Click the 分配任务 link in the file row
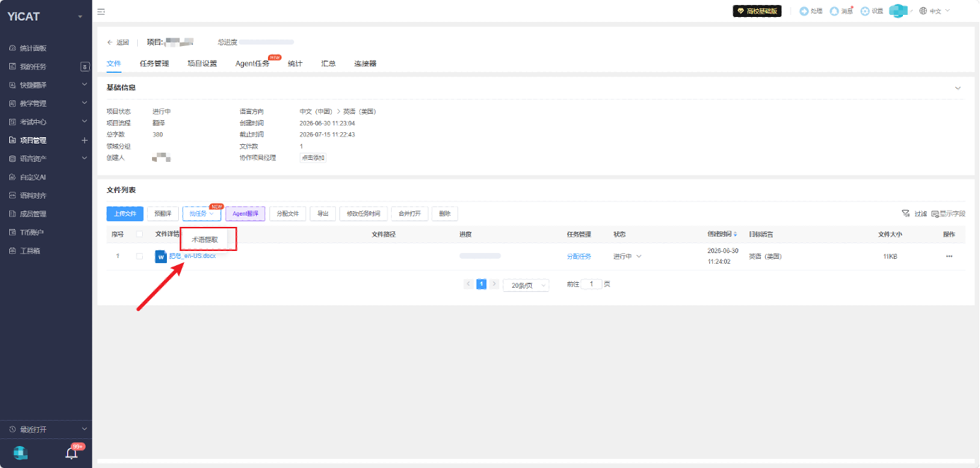Screen dimensions: 980x468 tap(579, 256)
